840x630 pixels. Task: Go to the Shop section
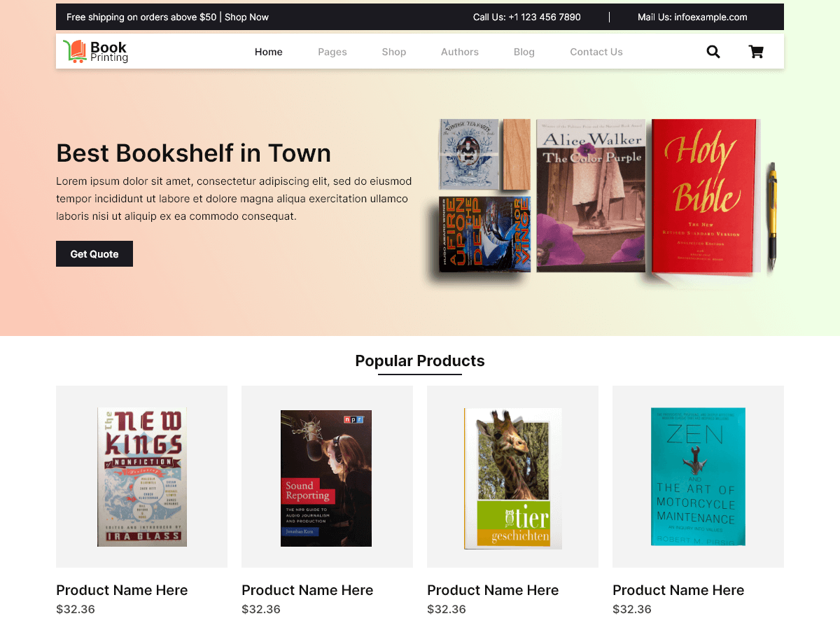click(393, 51)
